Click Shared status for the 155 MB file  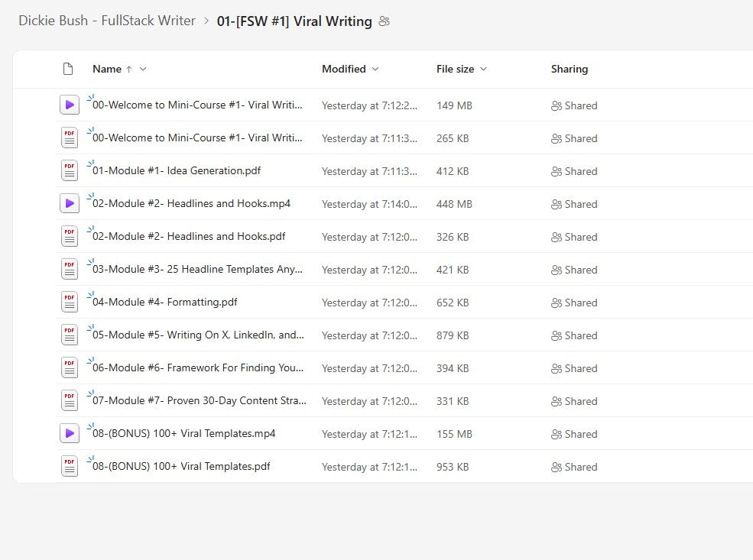pyautogui.click(x=574, y=434)
